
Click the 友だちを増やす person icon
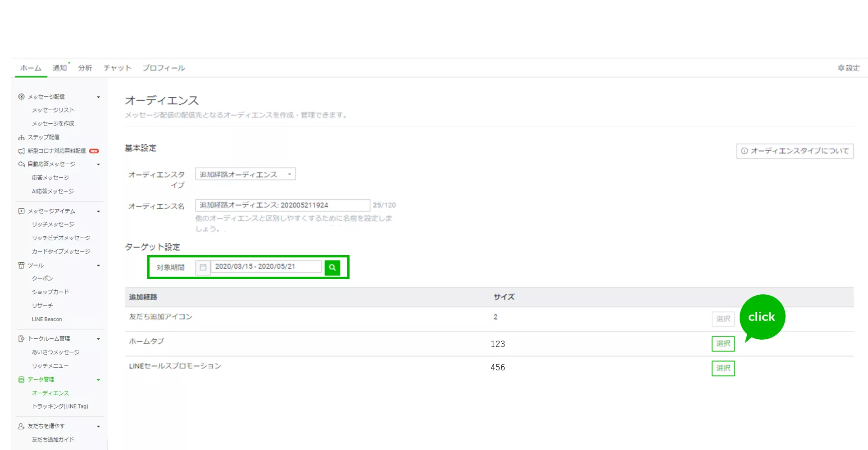(21, 426)
